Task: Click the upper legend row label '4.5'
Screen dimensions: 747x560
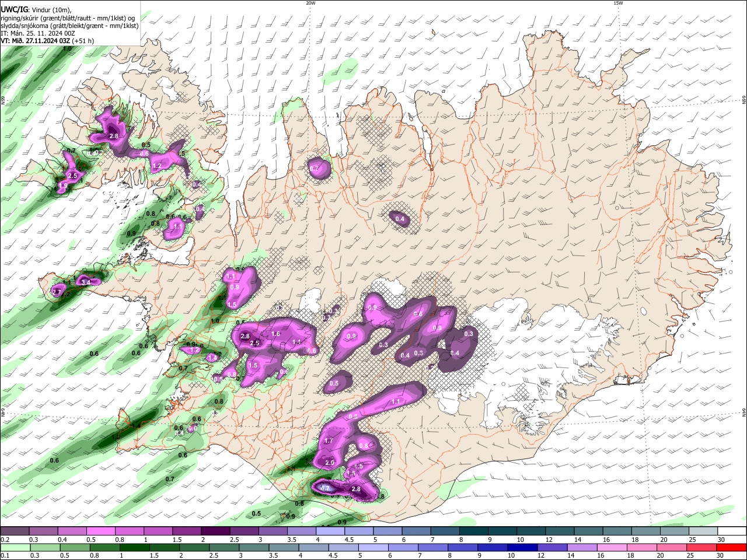Action: 348,540
